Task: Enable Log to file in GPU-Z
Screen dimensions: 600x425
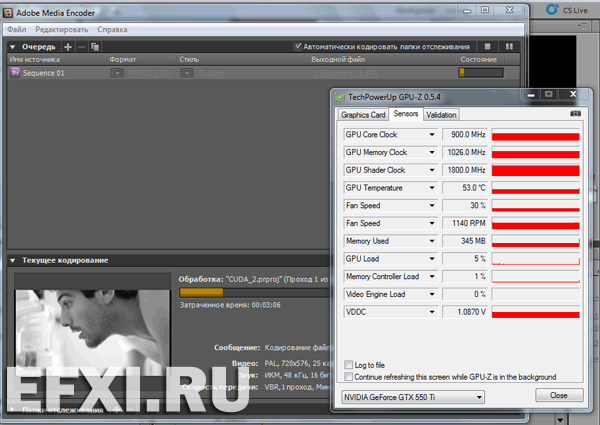Action: [x=348, y=365]
